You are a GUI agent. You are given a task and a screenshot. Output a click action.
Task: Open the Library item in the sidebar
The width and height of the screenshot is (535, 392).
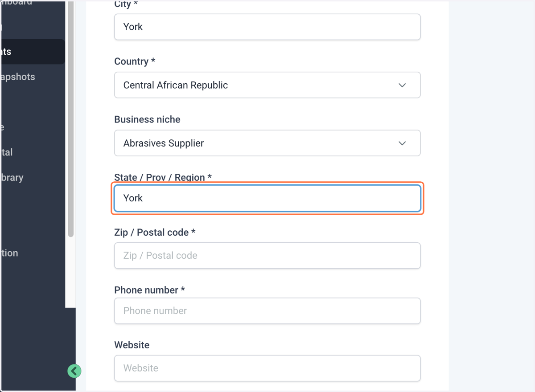pyautogui.click(x=12, y=177)
